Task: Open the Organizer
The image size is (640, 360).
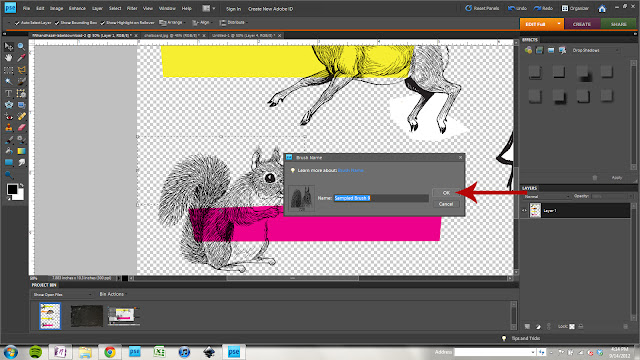Action: [575, 8]
